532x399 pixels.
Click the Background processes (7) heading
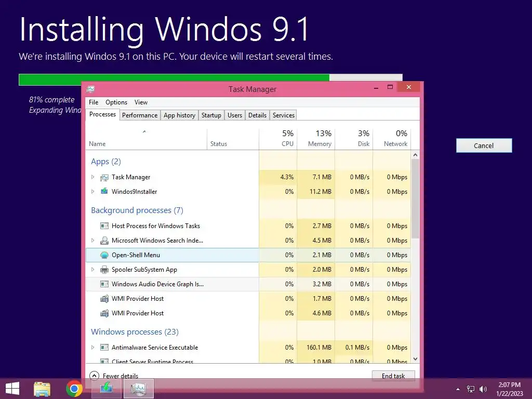pyautogui.click(x=137, y=210)
